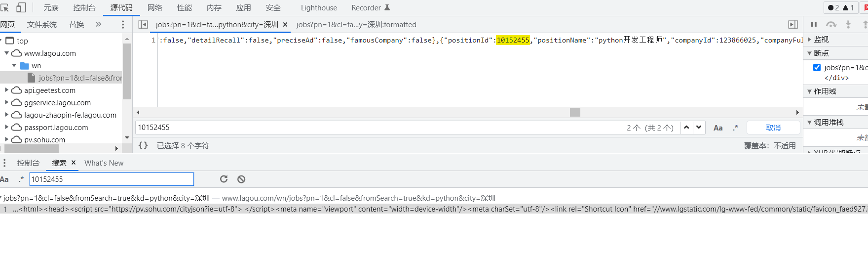The image size is (868, 260).
Task: Expand the pv.sohu.com node
Action: point(7,139)
